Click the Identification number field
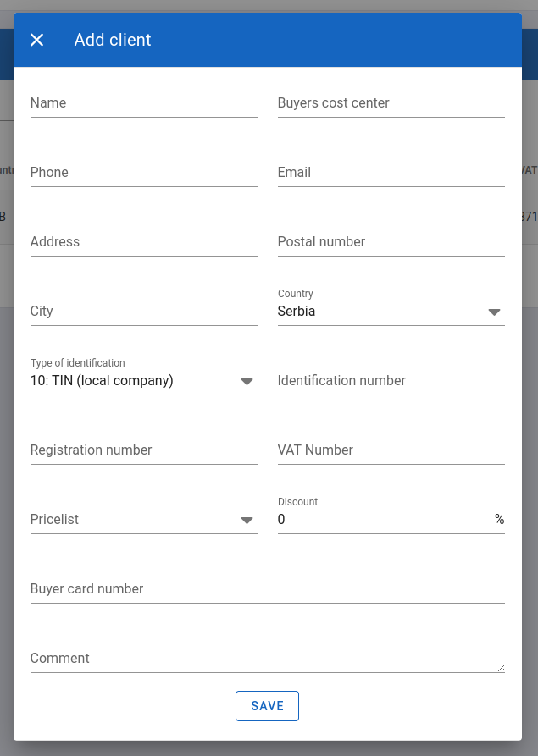Screen dimensions: 538x756 391,381
